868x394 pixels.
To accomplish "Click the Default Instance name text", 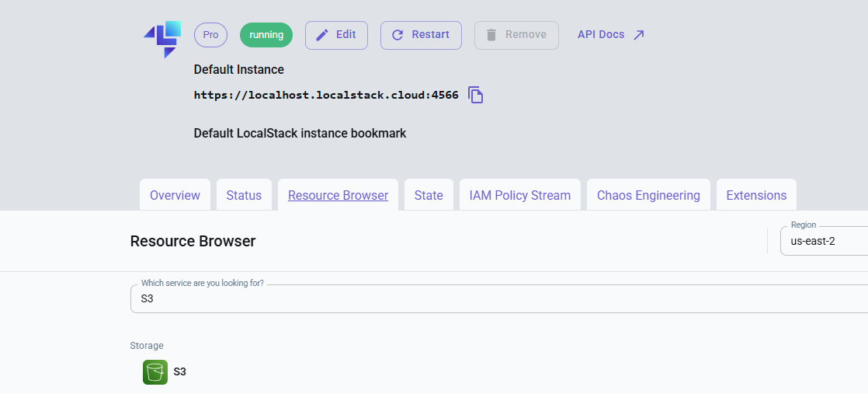I will (x=239, y=70).
